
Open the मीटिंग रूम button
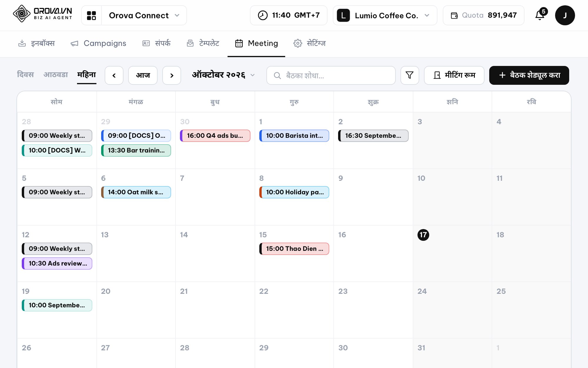[454, 75]
